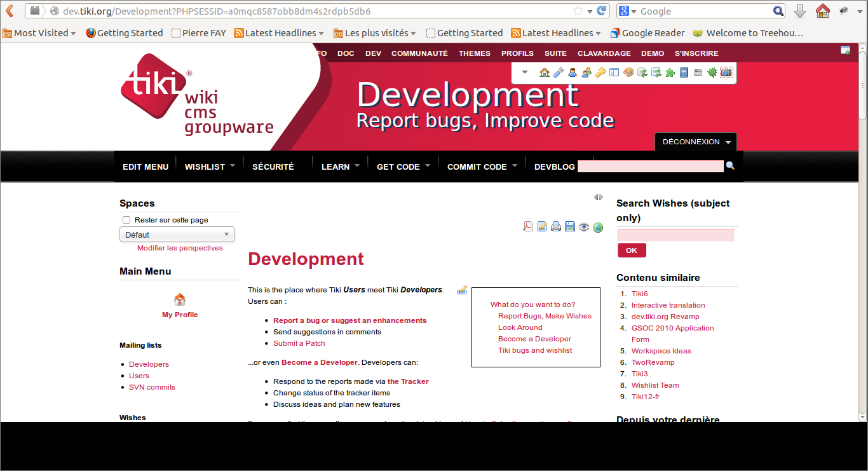Image resolution: width=868 pixels, height=471 pixels.
Task: Open the home icon in quick admin bar
Action: (x=545, y=72)
